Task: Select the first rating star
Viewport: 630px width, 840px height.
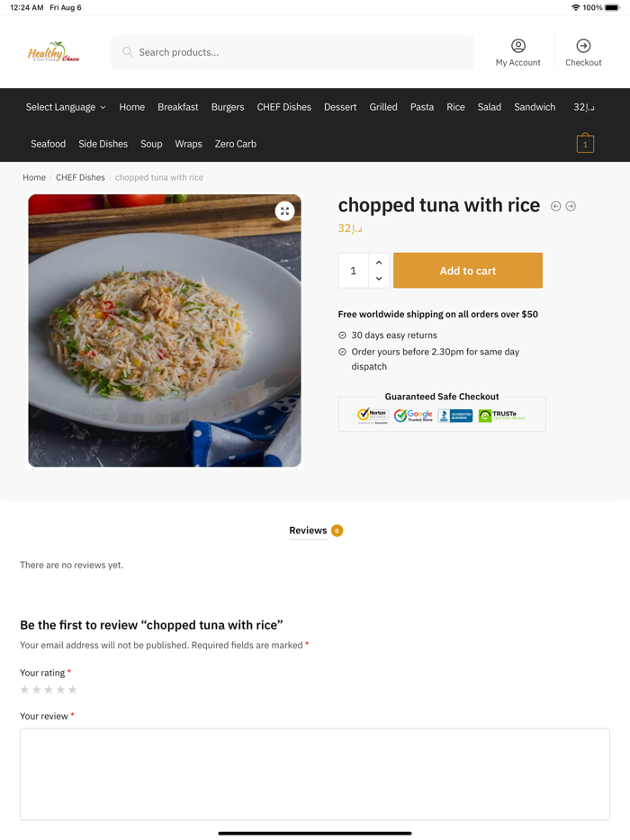Action: point(24,690)
